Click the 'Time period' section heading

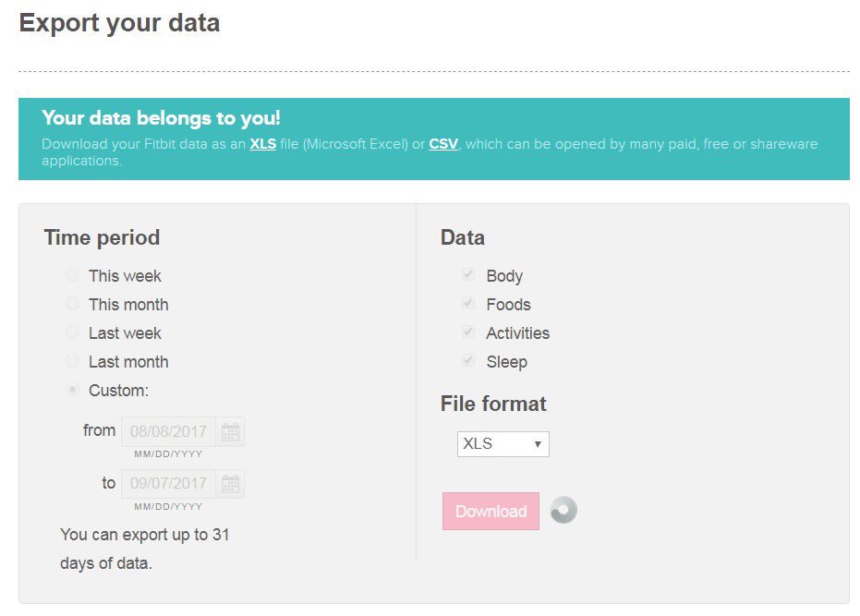coord(102,237)
